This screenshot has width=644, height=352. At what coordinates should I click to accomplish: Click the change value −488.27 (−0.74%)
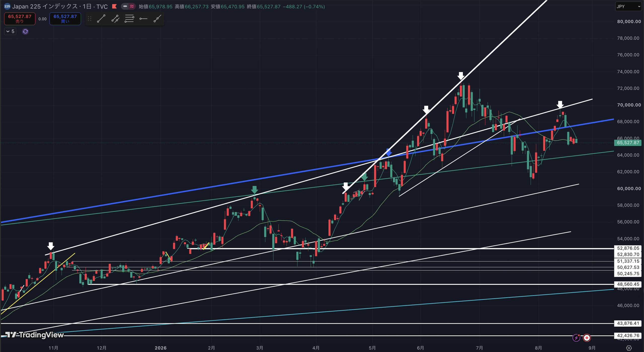[304, 7]
